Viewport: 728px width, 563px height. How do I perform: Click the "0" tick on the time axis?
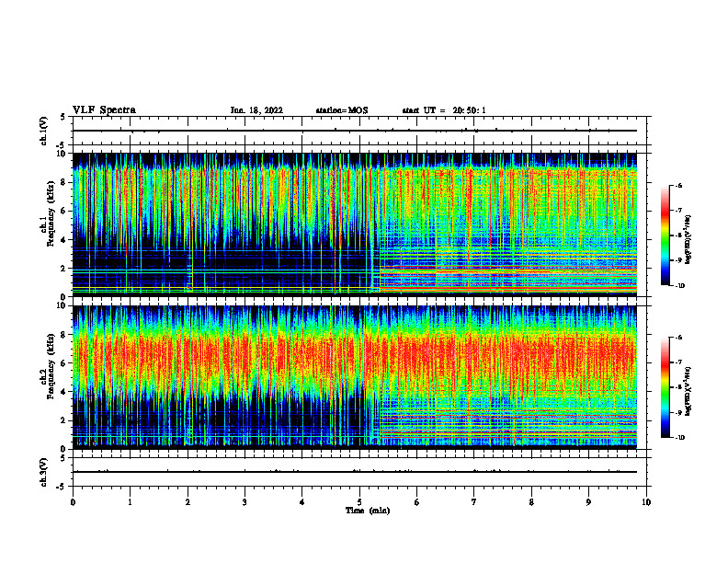(x=73, y=502)
